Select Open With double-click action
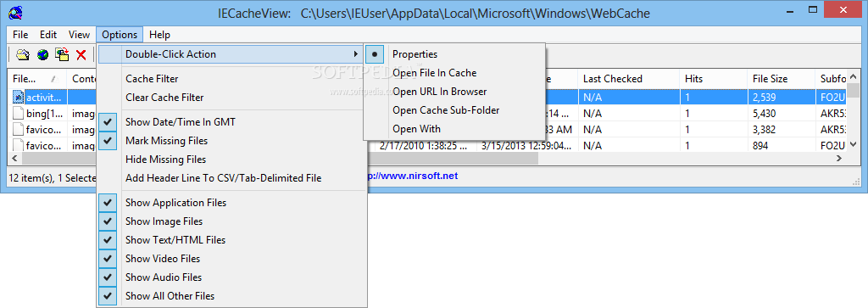 (x=454, y=129)
